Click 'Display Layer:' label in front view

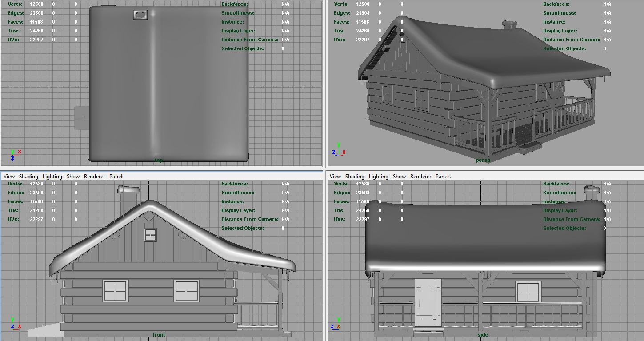[238, 210]
